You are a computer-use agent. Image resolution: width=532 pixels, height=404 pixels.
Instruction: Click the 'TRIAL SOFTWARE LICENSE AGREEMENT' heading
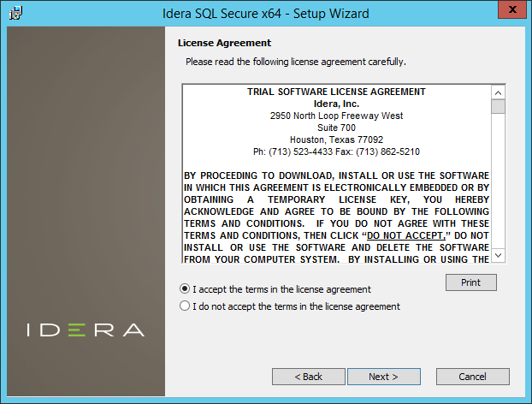click(x=336, y=92)
